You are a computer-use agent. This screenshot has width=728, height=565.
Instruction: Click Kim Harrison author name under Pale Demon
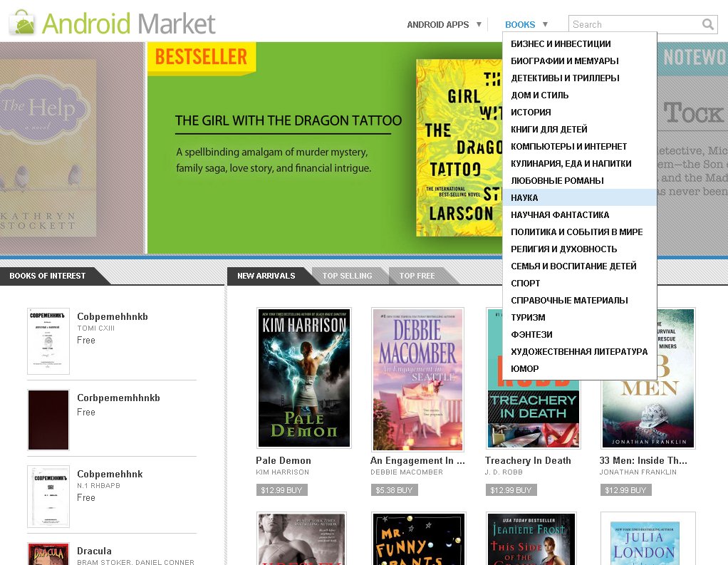click(282, 472)
